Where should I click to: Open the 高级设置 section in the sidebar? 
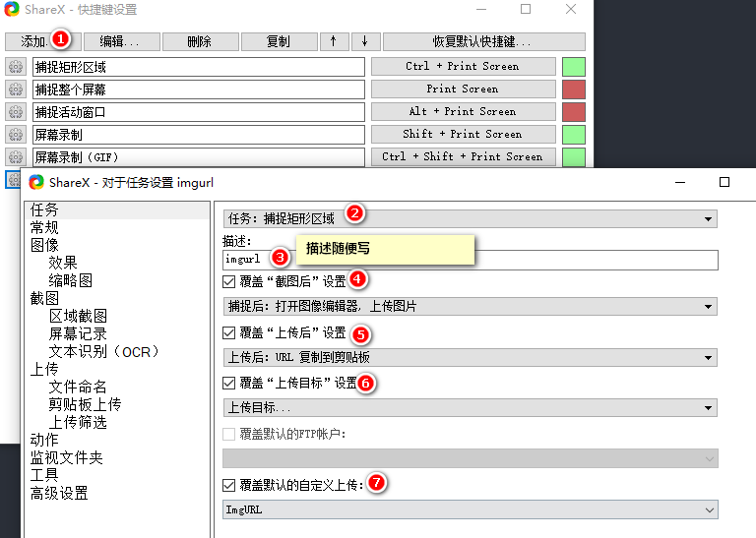click(59, 493)
